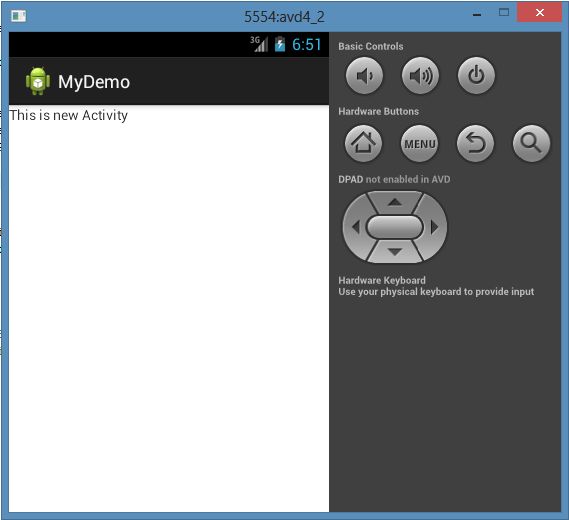Tap the 3G signal strength indicator
This screenshot has height=520, width=569.
259,44
